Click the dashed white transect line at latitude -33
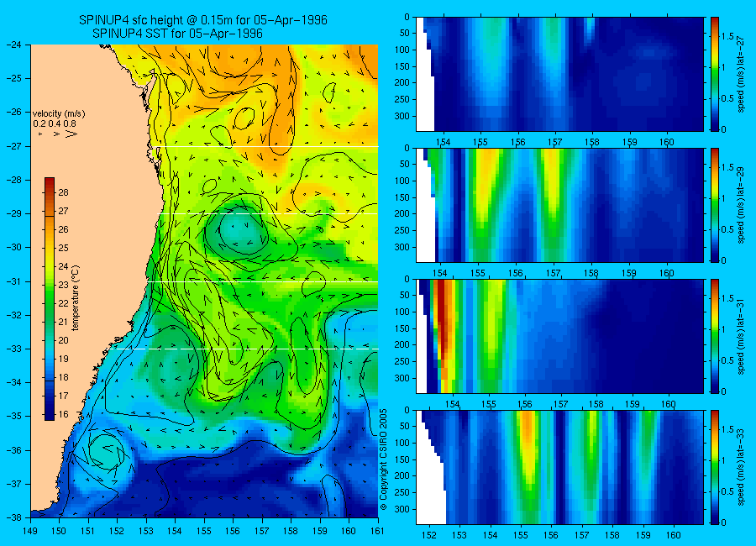This screenshot has width=756, height=546. tap(245, 349)
